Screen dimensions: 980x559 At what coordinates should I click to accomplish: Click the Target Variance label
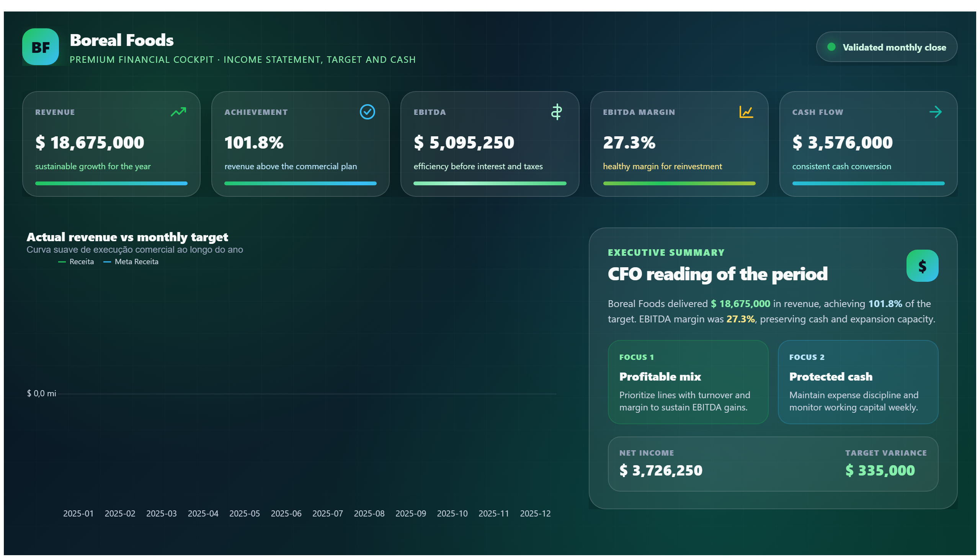(x=885, y=453)
